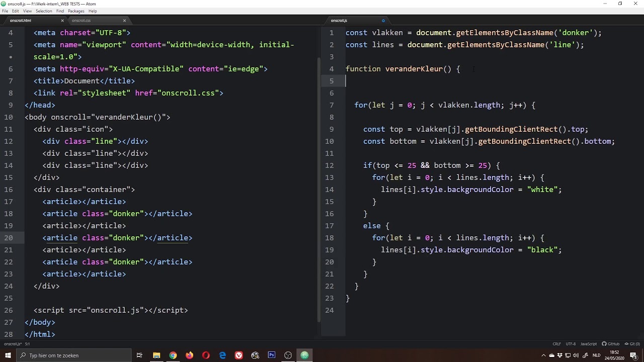Open the Find menu
The image size is (644, 362).
click(60, 11)
